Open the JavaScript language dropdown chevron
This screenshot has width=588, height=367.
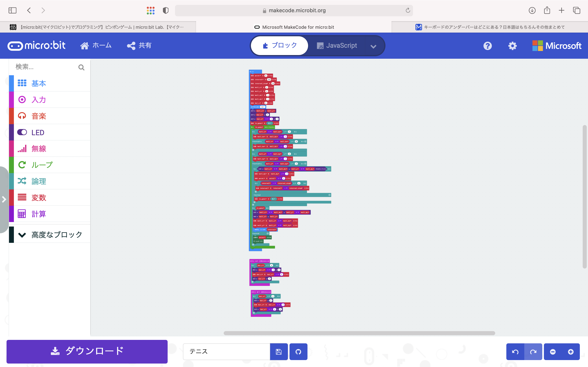pos(373,46)
